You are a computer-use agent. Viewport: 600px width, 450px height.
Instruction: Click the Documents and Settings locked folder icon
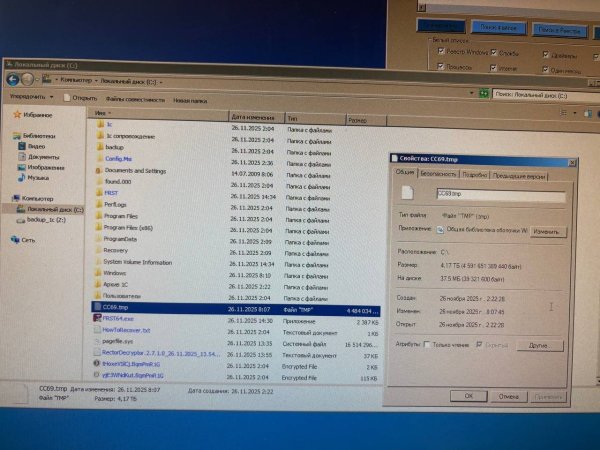[x=99, y=170]
